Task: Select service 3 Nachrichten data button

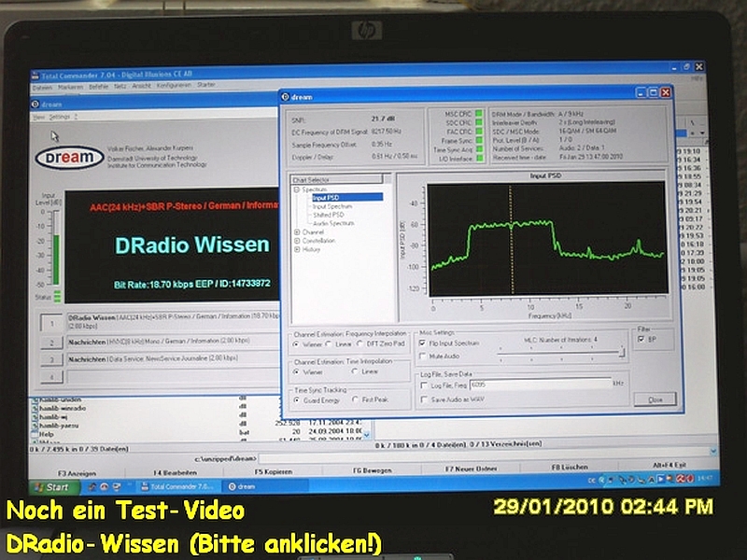Action: [x=51, y=359]
